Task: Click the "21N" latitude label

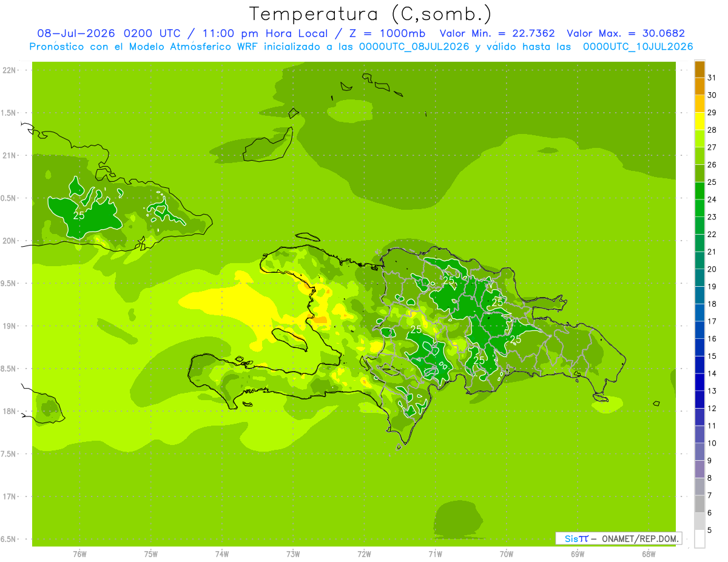Action: (x=10, y=156)
